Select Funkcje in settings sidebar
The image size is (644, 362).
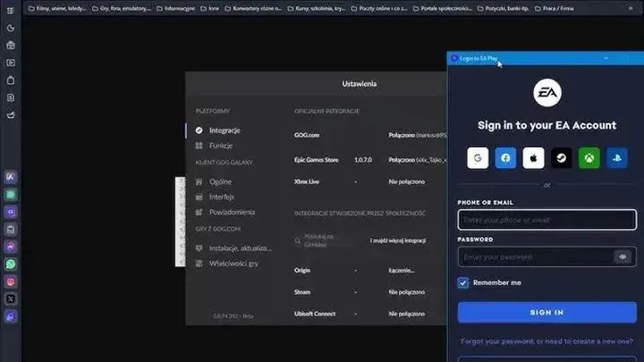point(221,146)
